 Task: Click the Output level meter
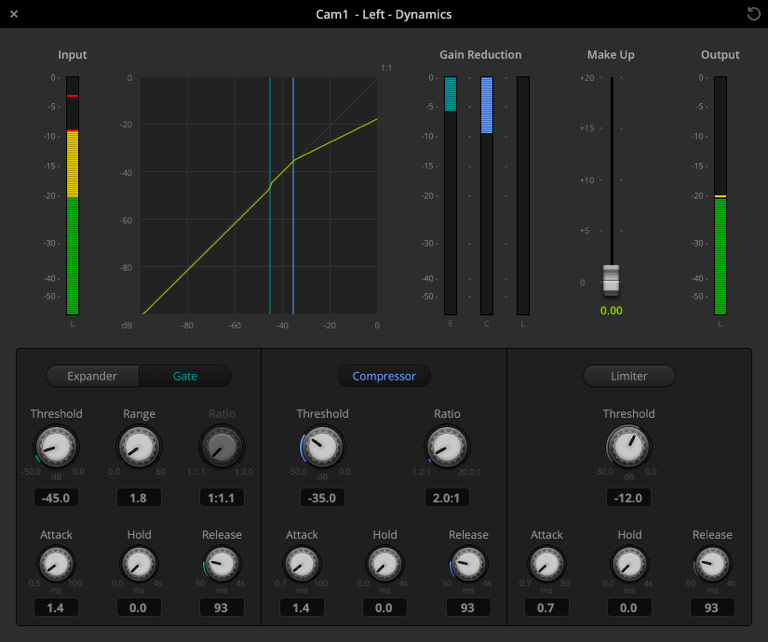point(720,195)
